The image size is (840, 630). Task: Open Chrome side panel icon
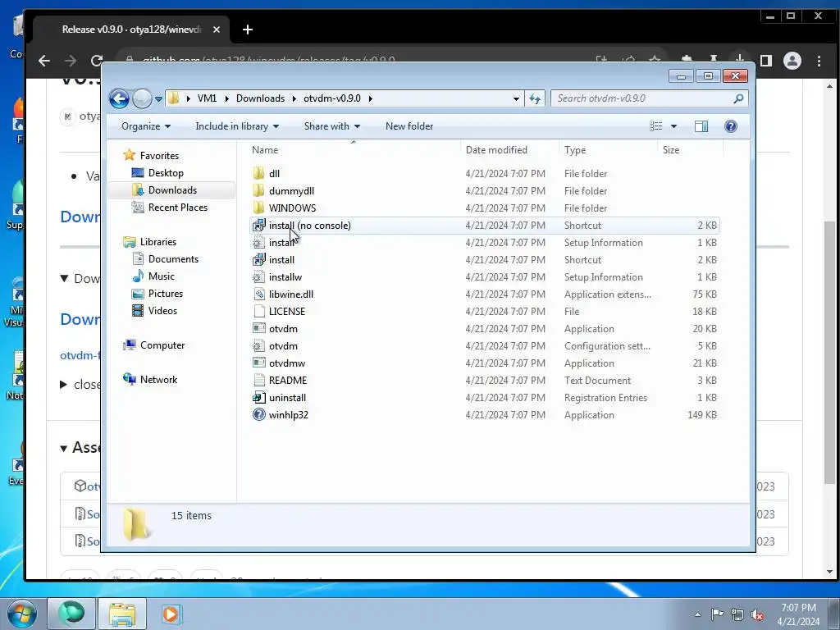766,61
